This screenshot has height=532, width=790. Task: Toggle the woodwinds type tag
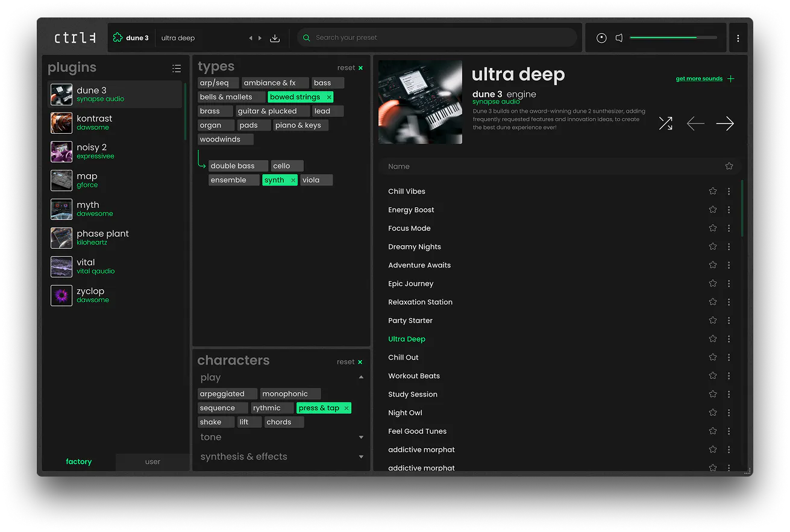click(225, 140)
